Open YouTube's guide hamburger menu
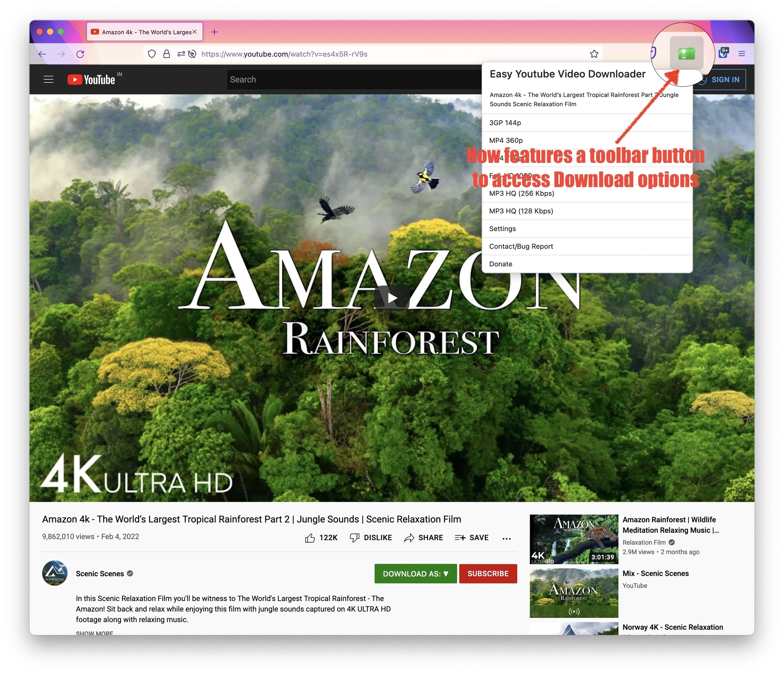Image resolution: width=784 pixels, height=674 pixels. (48, 79)
